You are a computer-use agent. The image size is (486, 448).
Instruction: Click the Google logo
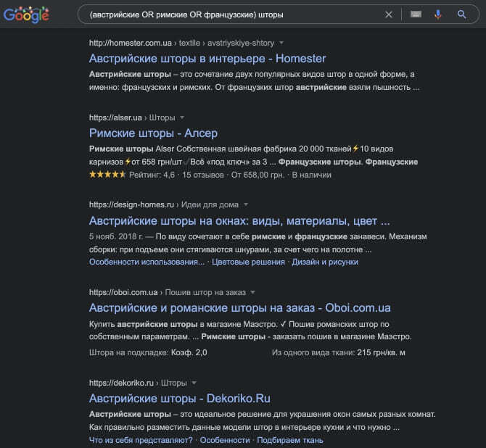pos(26,14)
